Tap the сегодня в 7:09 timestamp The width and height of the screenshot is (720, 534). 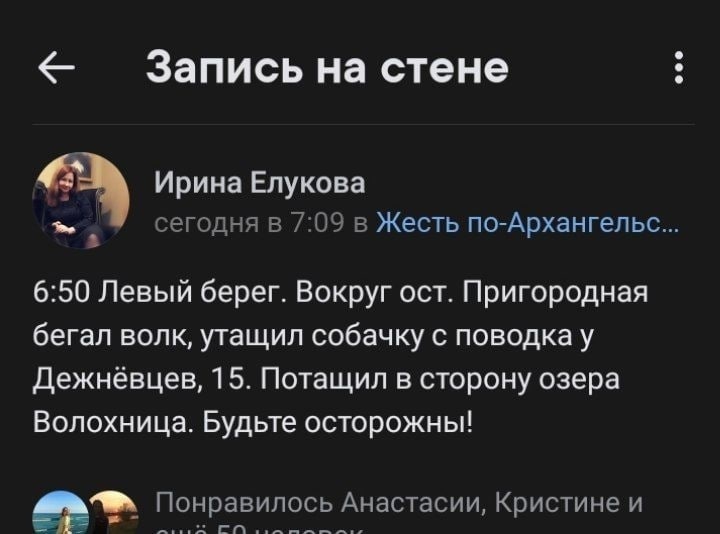coord(249,223)
